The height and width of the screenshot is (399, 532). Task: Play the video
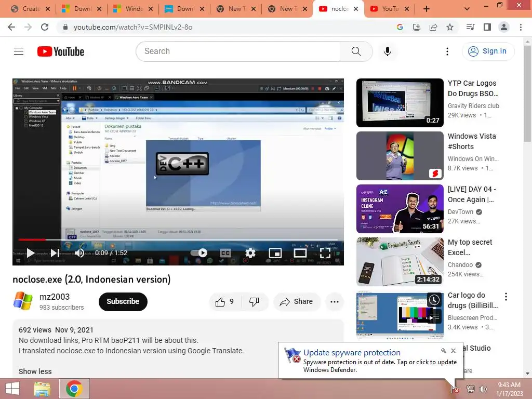click(31, 253)
